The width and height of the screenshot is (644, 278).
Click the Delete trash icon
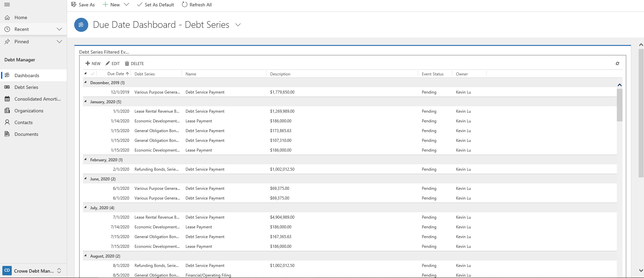point(127,63)
